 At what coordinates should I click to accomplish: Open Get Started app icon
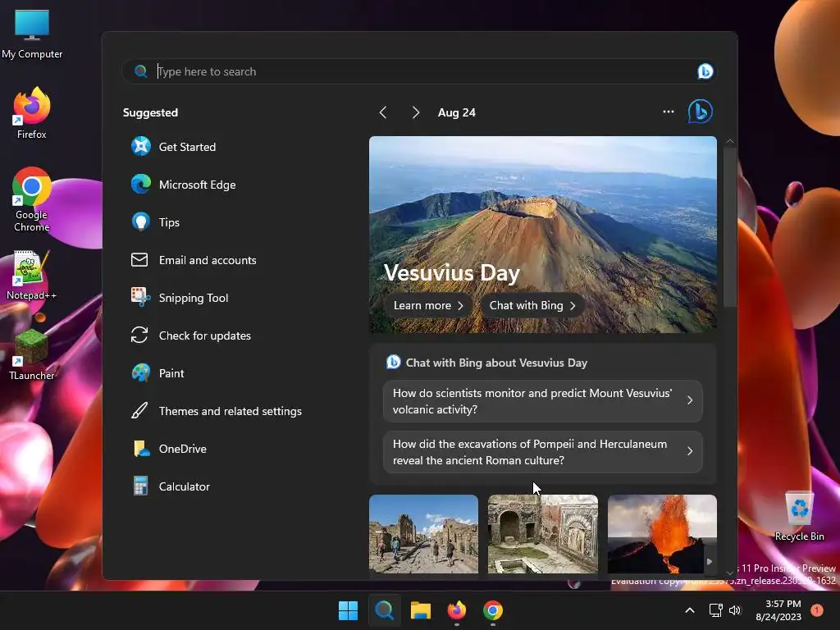tap(141, 146)
